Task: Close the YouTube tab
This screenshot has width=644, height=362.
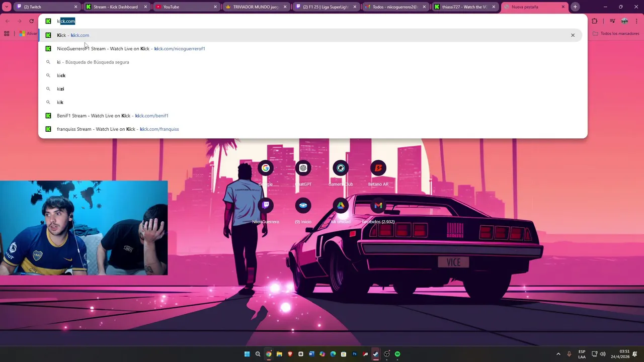Action: coord(215,7)
